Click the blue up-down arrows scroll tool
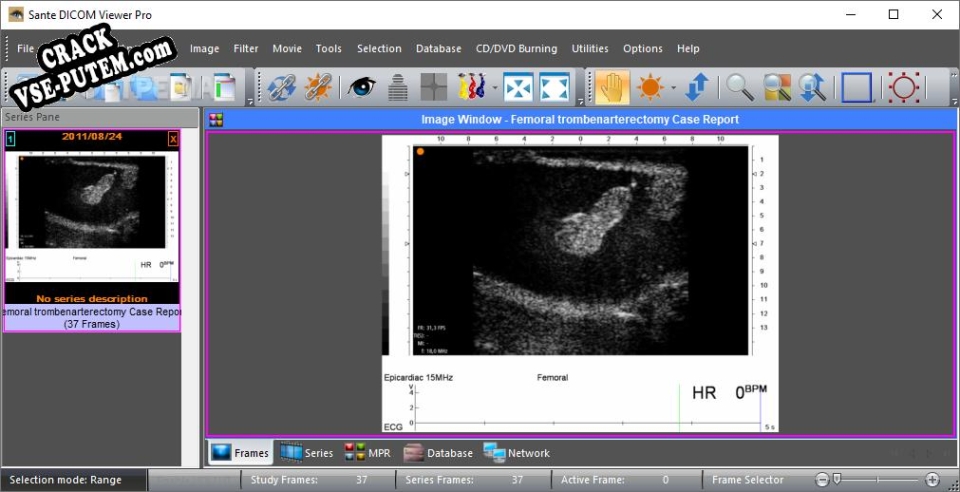Viewport: 960px width, 492px height. click(x=697, y=88)
